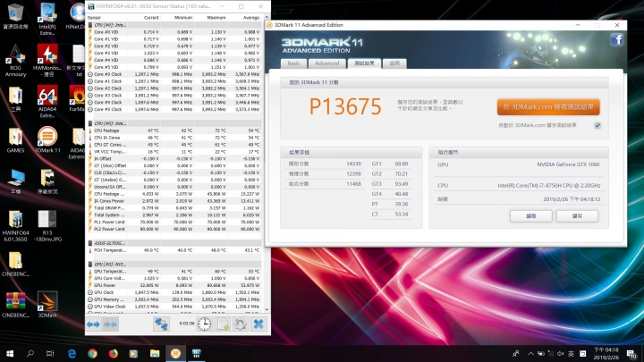Open taskbar search magnifier
This screenshot has width=644, height=362.
pyautogui.click(x=30, y=353)
